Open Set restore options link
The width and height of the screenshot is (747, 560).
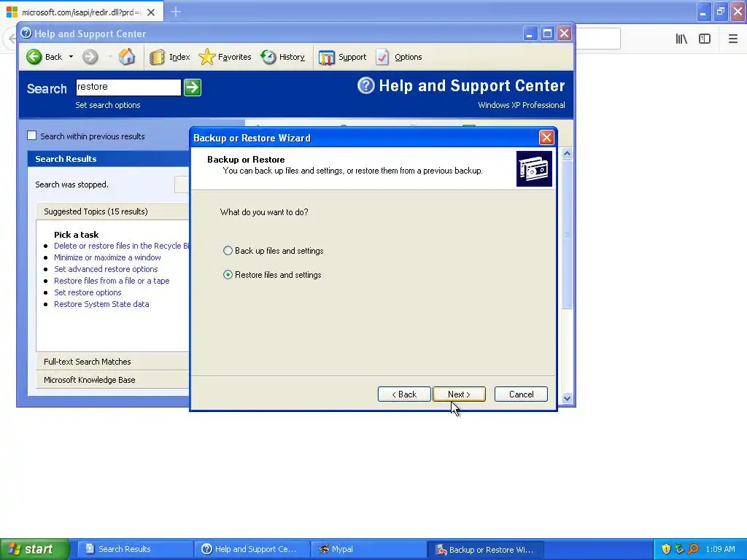[x=88, y=292]
